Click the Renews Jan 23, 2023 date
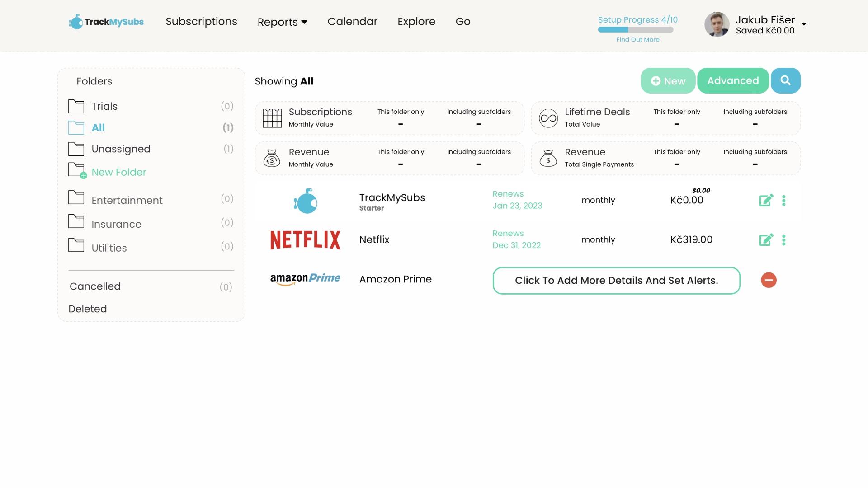This screenshot has width=868, height=488. point(517,200)
